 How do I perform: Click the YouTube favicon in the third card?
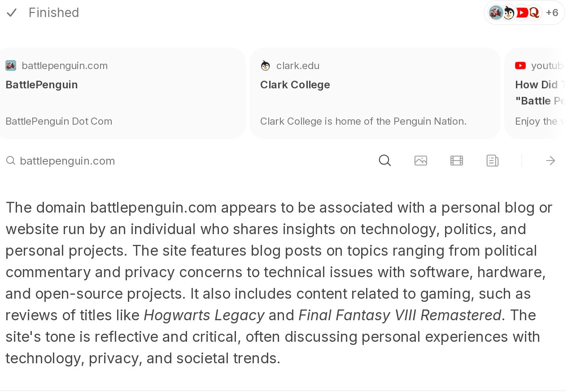point(520,65)
